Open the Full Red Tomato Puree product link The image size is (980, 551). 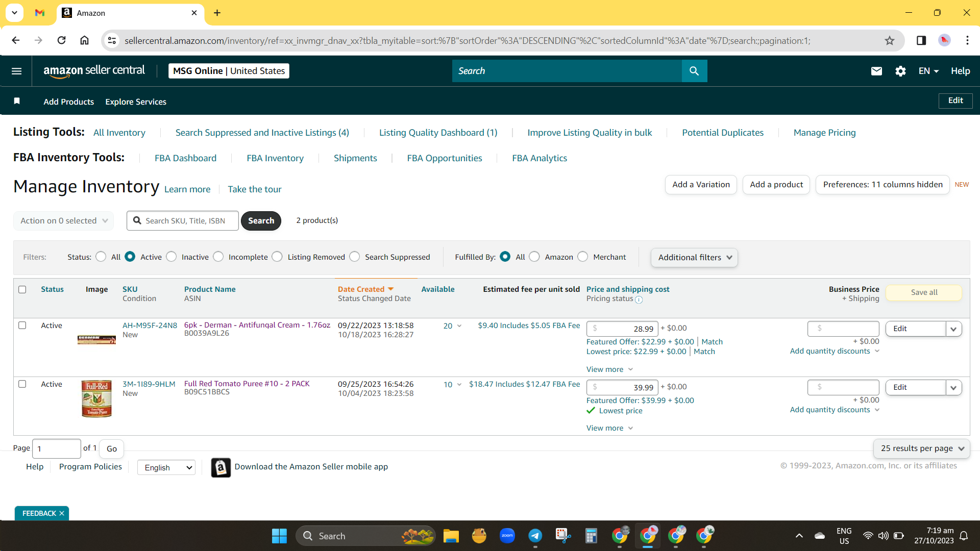[247, 384]
